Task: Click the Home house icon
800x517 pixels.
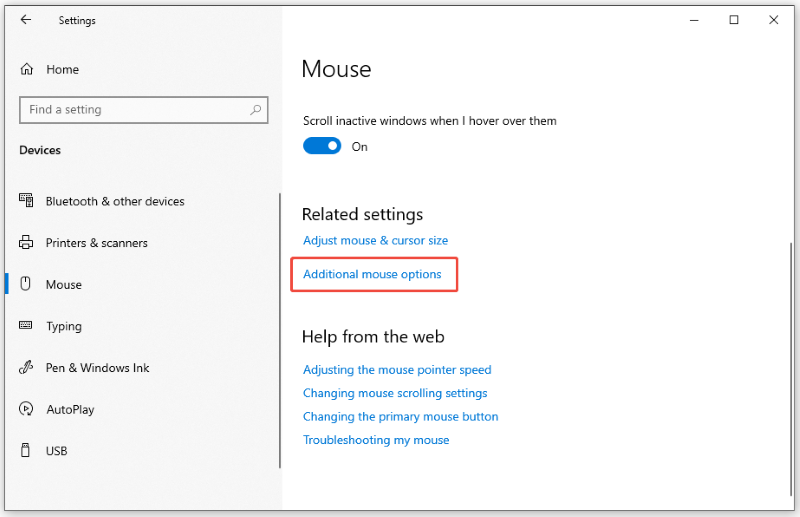Action: pos(27,69)
